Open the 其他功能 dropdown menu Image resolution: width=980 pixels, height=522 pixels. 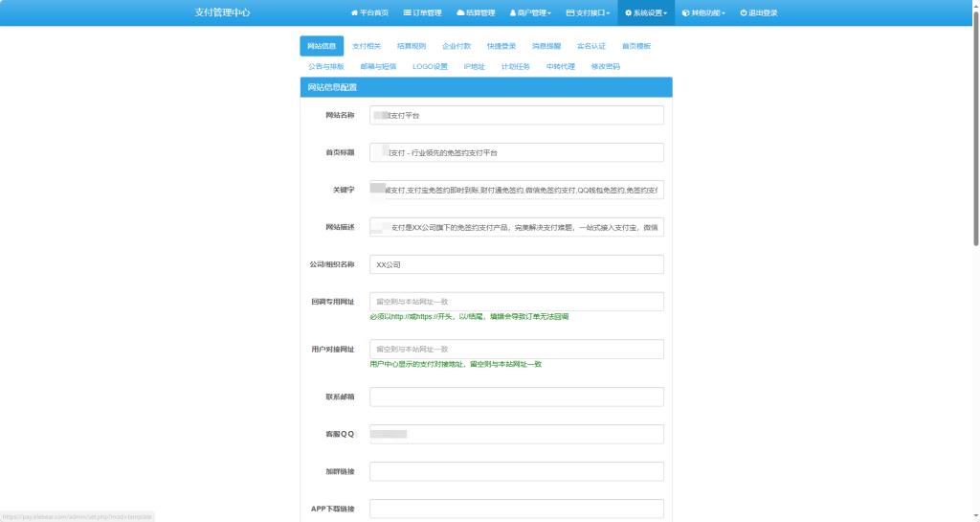pyautogui.click(x=703, y=12)
